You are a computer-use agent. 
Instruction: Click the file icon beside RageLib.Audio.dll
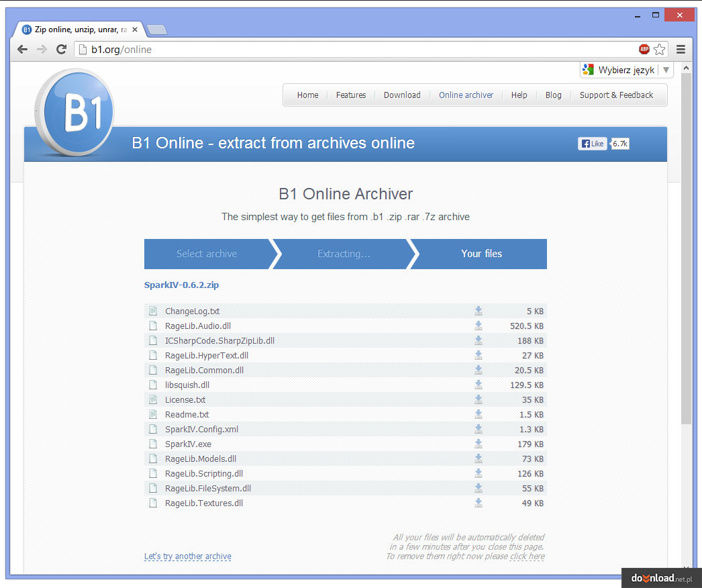[x=153, y=326]
